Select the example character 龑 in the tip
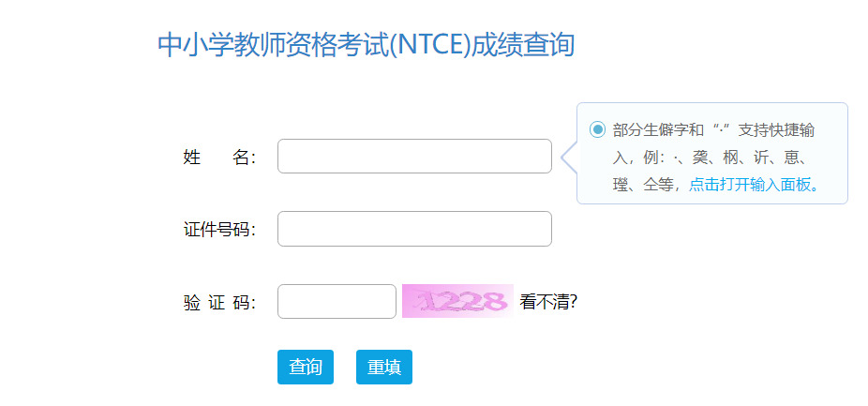Image resolution: width=868 pixels, height=406 pixels. click(701, 158)
